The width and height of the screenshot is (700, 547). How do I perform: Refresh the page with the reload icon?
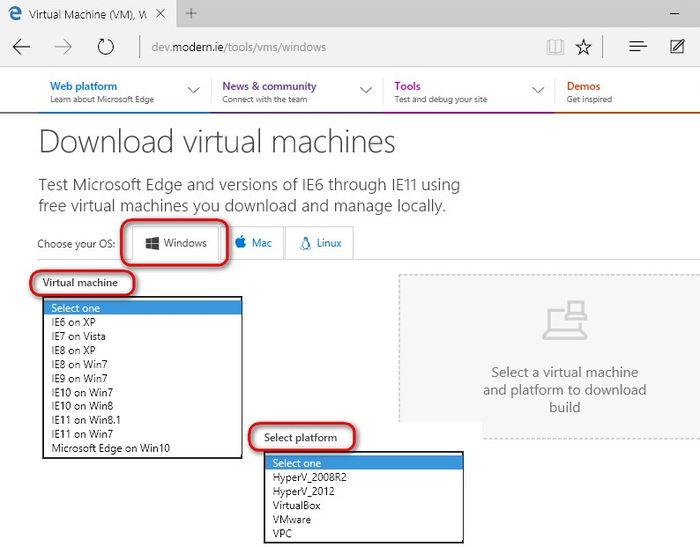tap(105, 47)
